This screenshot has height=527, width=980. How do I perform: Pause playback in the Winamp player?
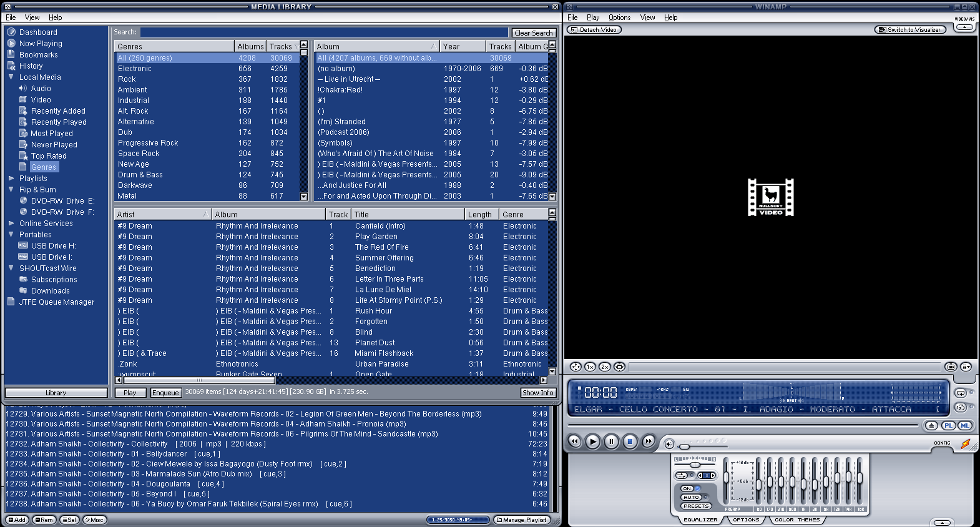(612, 441)
